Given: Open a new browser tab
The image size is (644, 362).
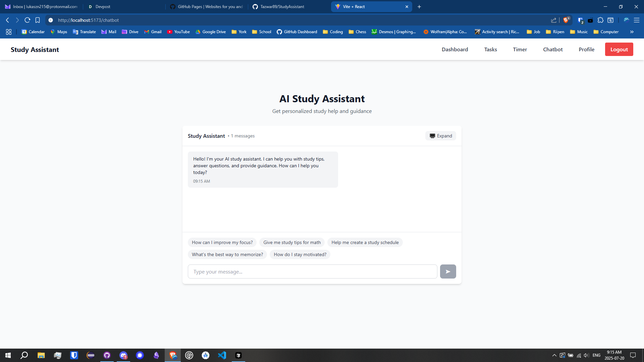Looking at the screenshot, I should (x=419, y=7).
